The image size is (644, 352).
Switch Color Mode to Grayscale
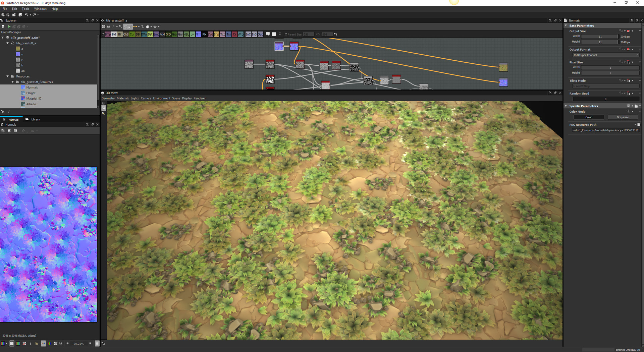tap(623, 117)
